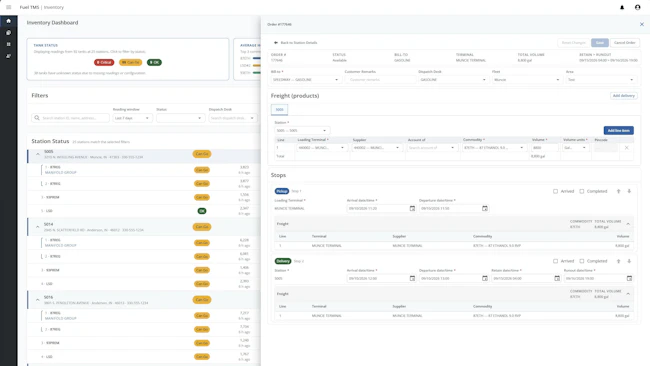This screenshot has width=650, height=366.
Task: Click the Back to Station Details arrow icon
Action: (276, 43)
